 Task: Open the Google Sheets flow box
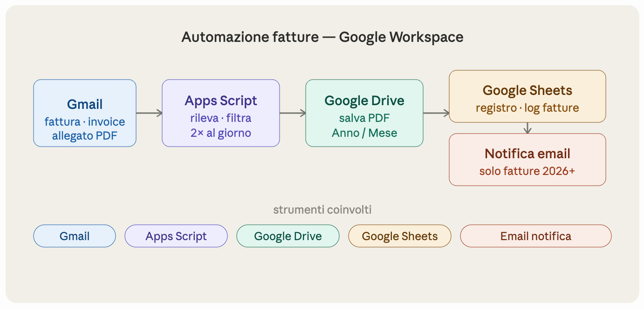(528, 96)
